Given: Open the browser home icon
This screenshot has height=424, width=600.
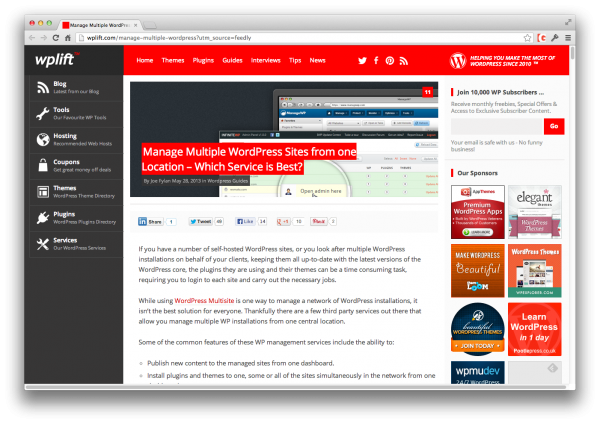Looking at the screenshot, I should click(x=68, y=38).
